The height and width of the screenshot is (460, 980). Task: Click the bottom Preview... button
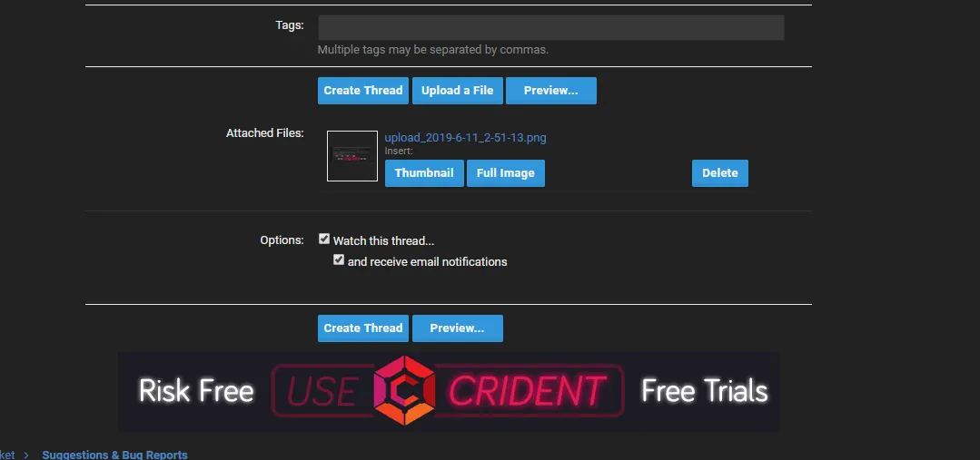click(457, 328)
